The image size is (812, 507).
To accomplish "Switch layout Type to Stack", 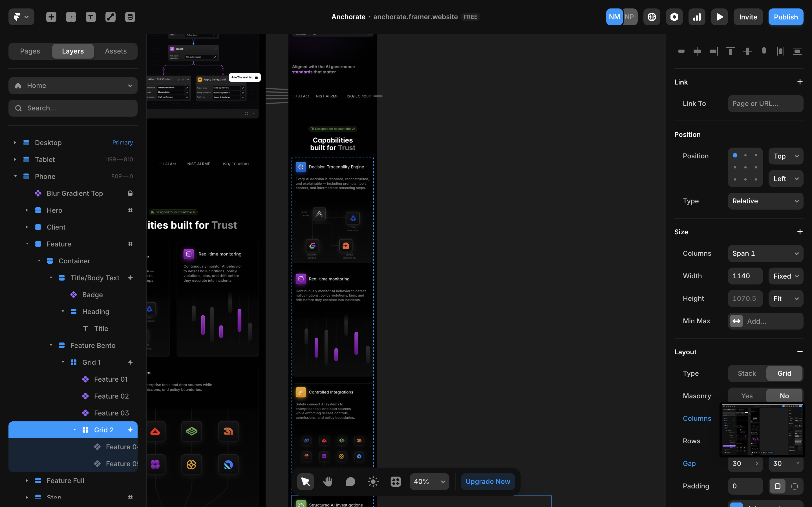I will (x=746, y=373).
